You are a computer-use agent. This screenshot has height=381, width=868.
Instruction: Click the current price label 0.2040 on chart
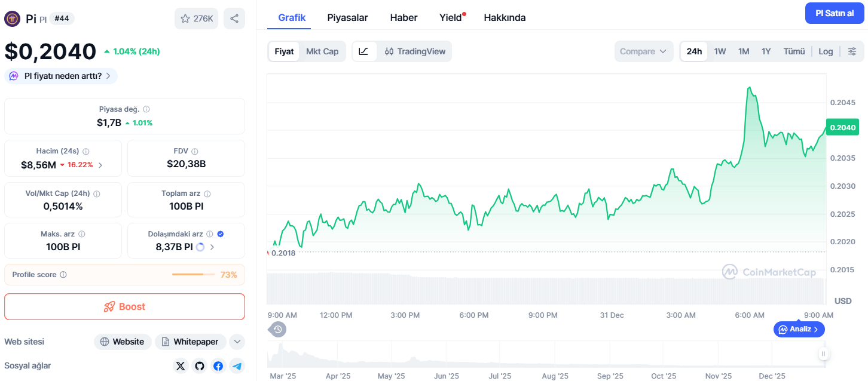click(843, 127)
